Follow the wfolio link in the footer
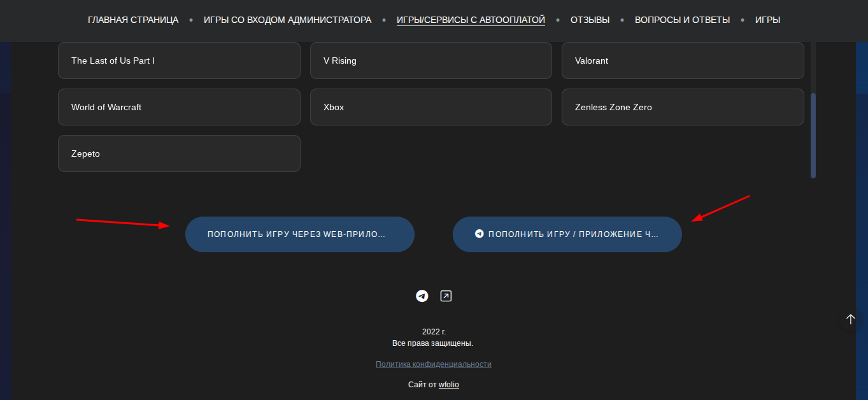 [449, 385]
